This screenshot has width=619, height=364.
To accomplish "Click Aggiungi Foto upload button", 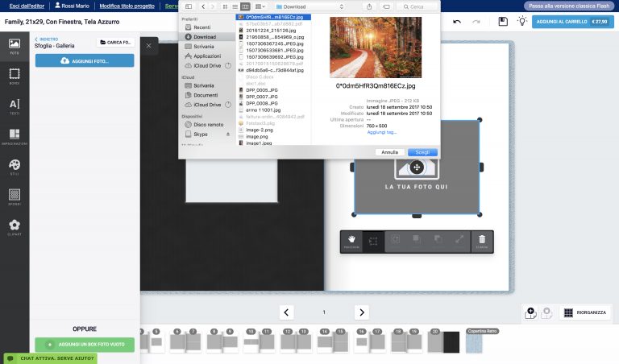I will (85, 60).
